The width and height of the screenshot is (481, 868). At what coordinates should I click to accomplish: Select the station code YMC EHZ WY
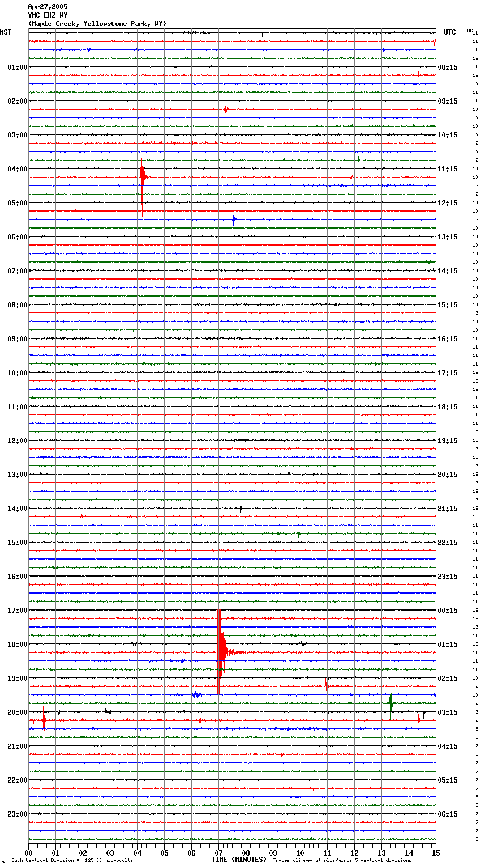(x=48, y=15)
